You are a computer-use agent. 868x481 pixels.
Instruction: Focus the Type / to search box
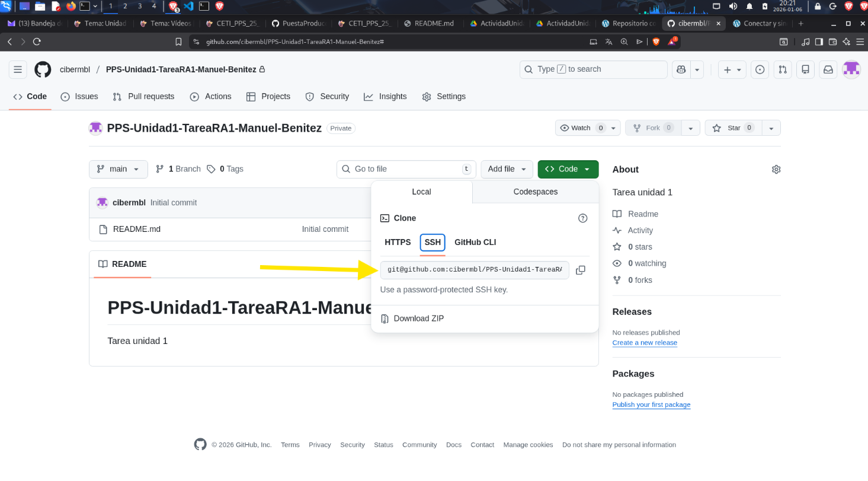(594, 69)
